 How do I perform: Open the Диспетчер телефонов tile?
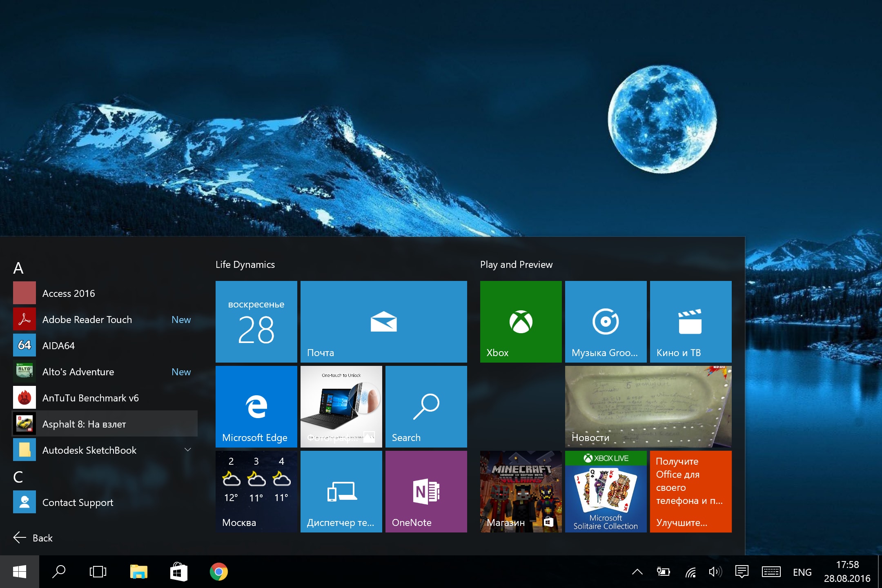(x=341, y=492)
